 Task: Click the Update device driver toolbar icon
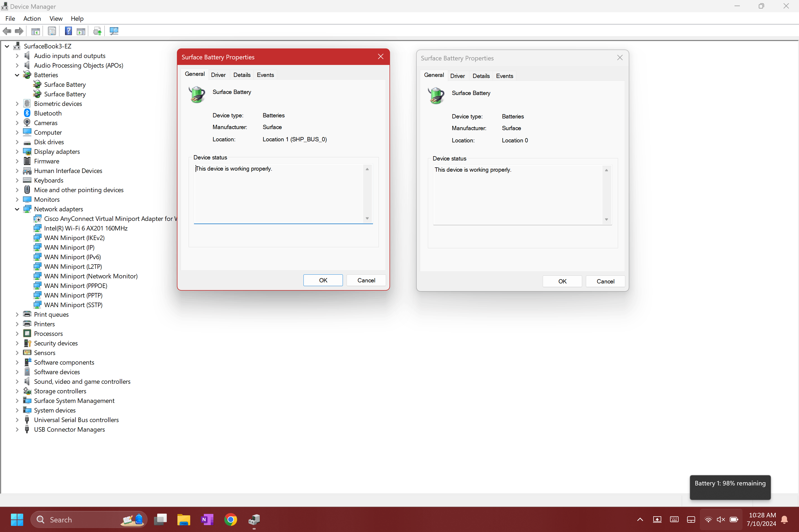tap(97, 31)
